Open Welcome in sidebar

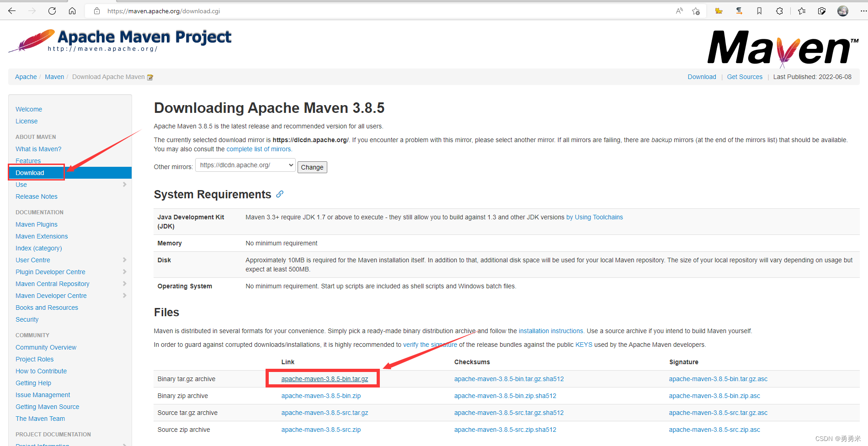coord(29,109)
